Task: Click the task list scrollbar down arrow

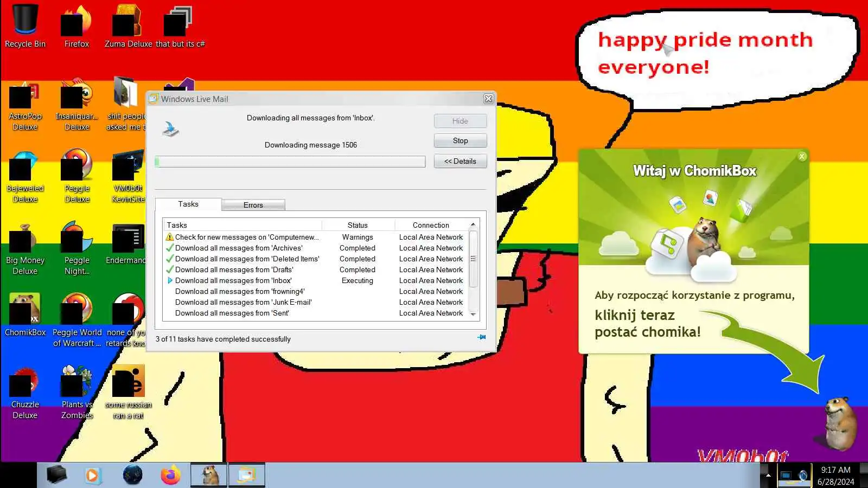Action: (473, 314)
